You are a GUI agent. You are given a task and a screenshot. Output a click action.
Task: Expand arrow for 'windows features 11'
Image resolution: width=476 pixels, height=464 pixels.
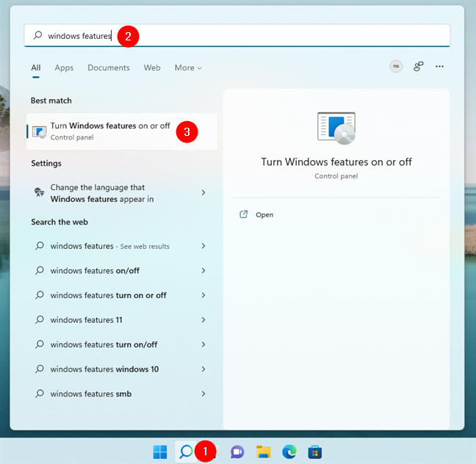click(x=203, y=320)
